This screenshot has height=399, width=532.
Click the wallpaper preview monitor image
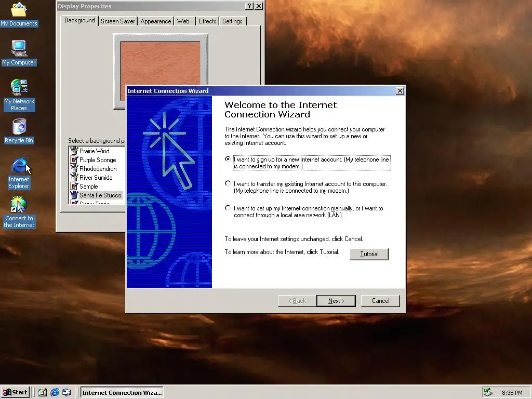click(161, 63)
